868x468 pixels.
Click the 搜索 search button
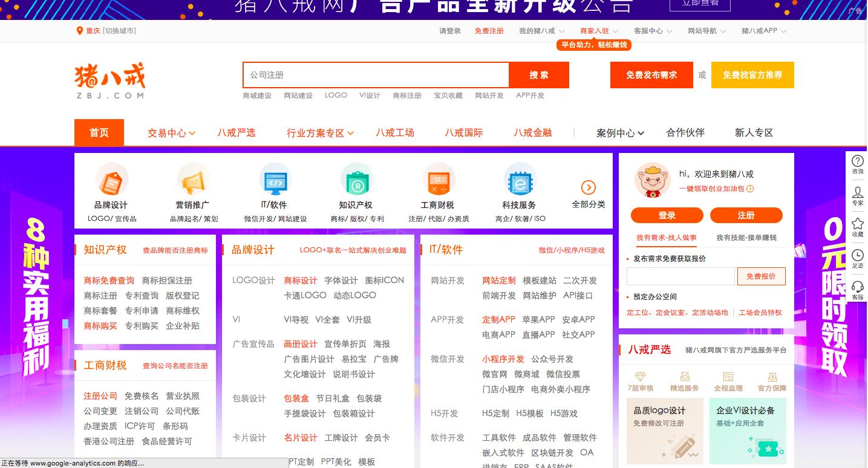(x=539, y=75)
